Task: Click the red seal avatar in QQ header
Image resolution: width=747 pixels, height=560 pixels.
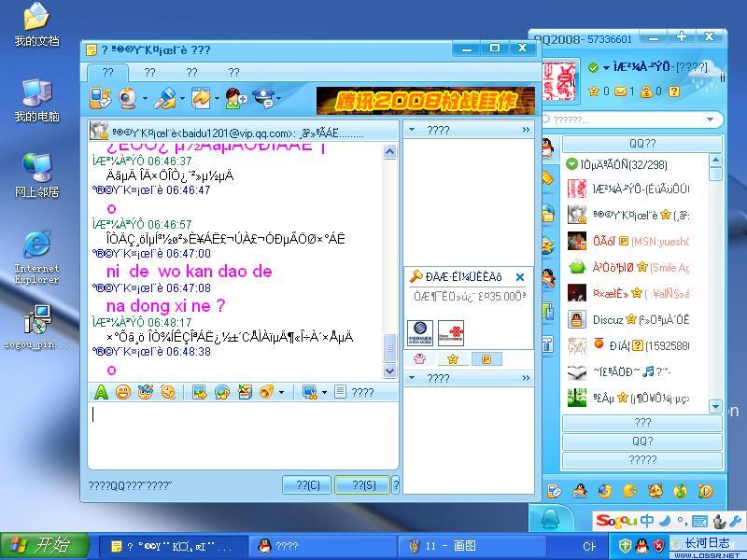Action: click(x=559, y=82)
